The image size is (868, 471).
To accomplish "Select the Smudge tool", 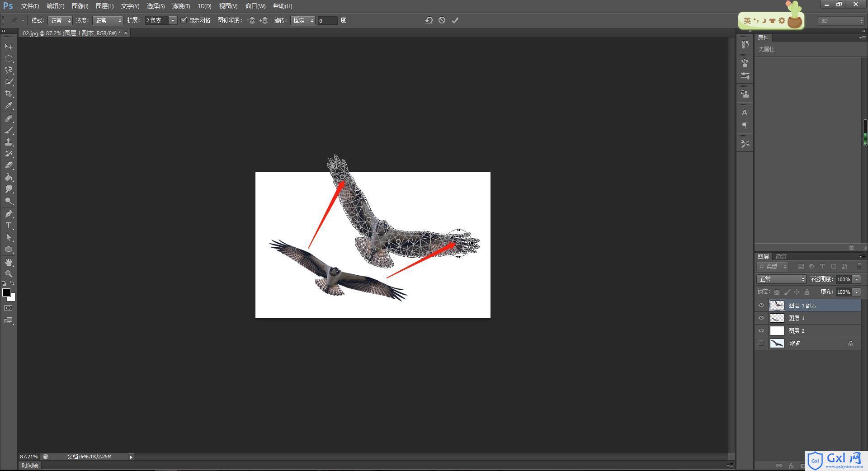I will coord(9,189).
